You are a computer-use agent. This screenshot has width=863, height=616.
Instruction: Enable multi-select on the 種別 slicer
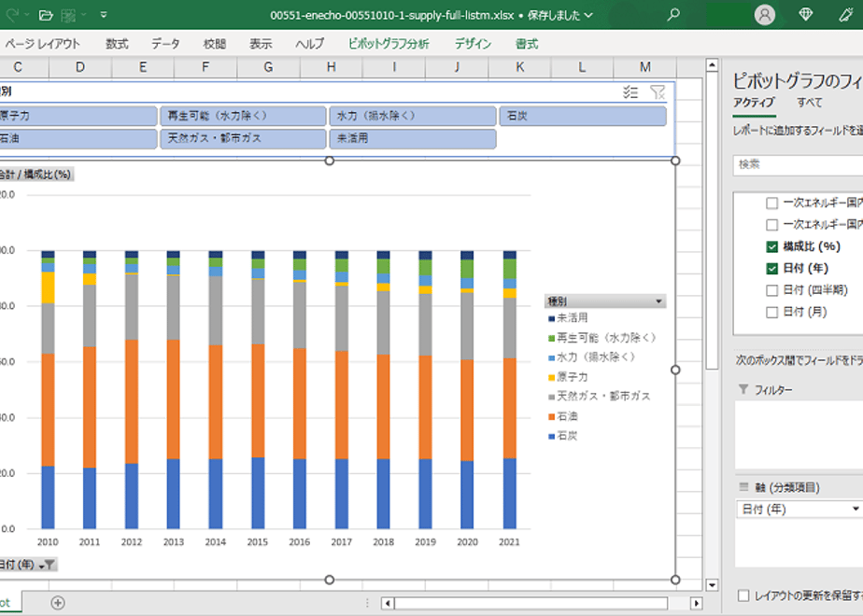[x=630, y=92]
